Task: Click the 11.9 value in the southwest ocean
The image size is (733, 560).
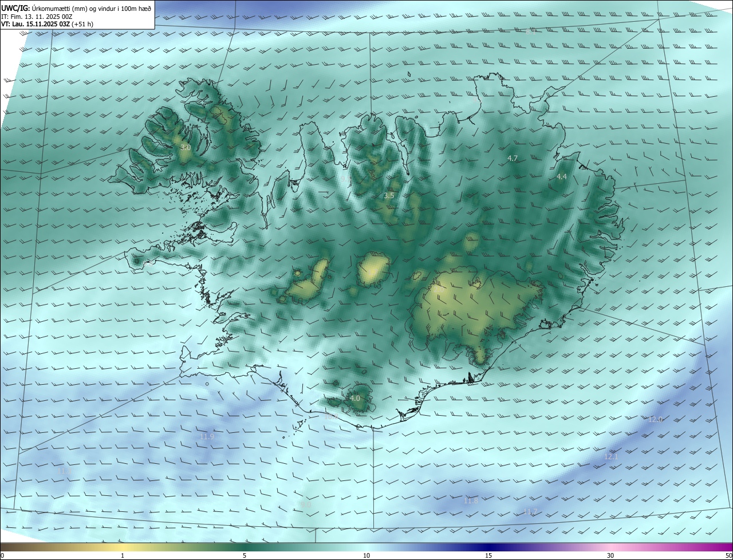Action: 207,436
